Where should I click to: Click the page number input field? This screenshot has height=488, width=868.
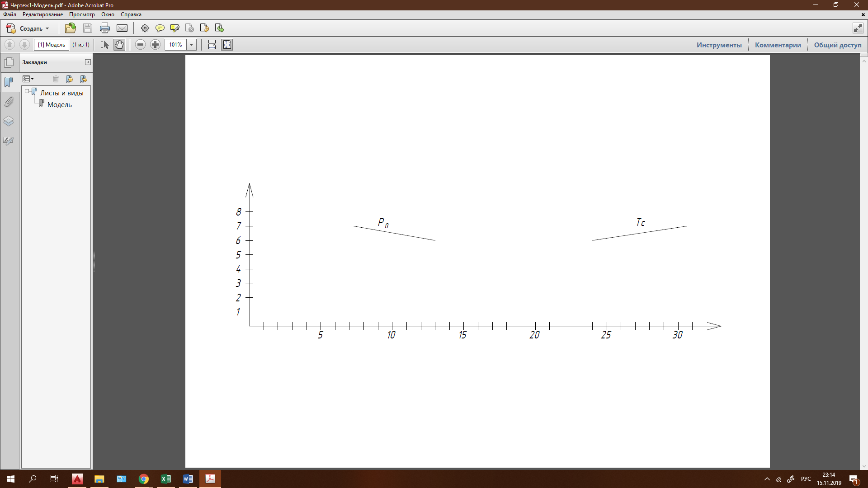click(x=51, y=44)
